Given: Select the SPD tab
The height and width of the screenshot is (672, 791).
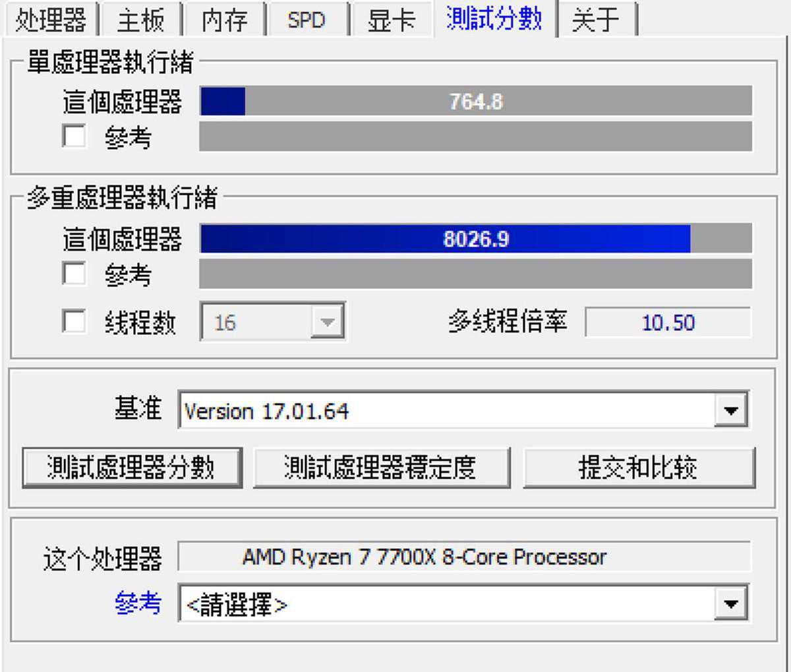Looking at the screenshot, I should (307, 19).
